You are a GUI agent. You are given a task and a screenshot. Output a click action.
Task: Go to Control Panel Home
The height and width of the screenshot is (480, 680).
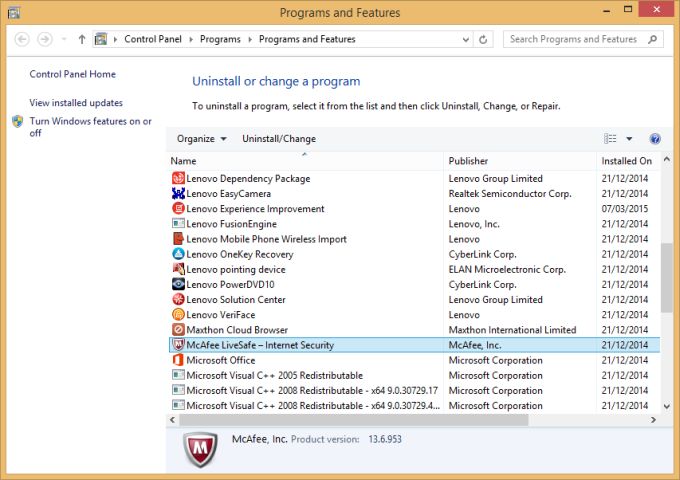(x=72, y=74)
